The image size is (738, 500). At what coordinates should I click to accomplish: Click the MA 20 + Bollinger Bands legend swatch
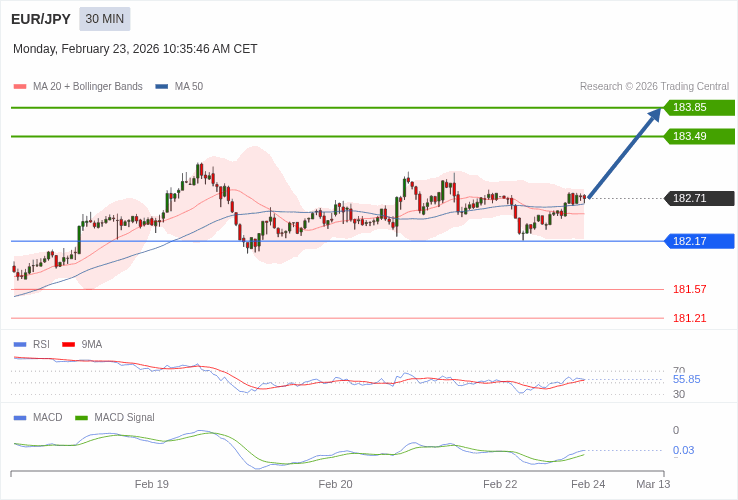point(20,87)
